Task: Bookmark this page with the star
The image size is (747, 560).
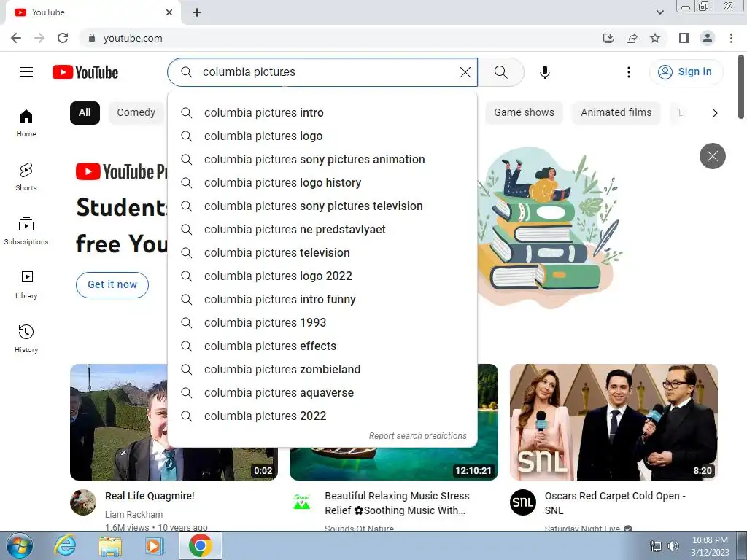Action: pyautogui.click(x=655, y=38)
